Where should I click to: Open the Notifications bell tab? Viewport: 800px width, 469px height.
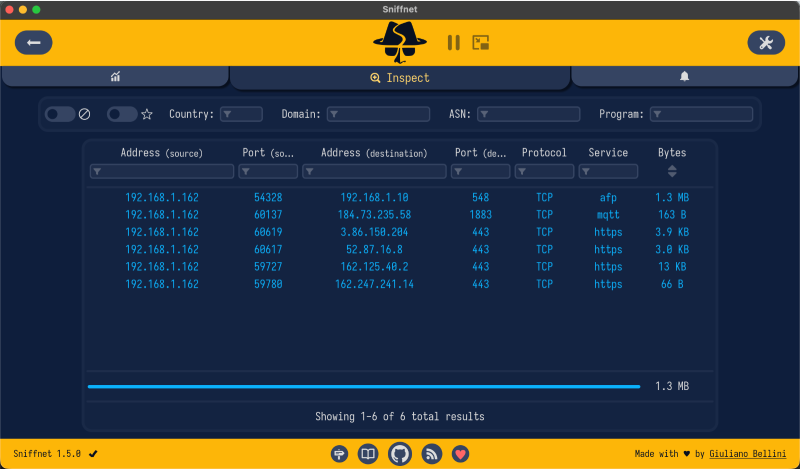(684, 77)
